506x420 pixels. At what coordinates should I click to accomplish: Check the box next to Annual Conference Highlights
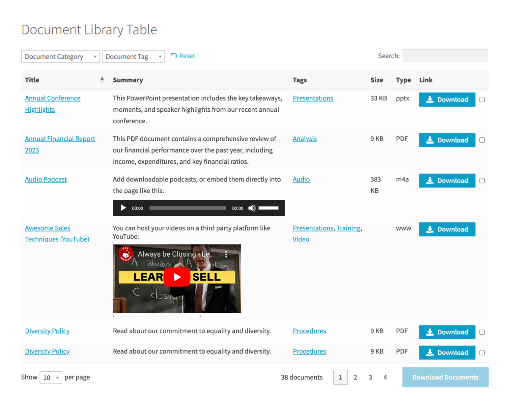pos(482,99)
